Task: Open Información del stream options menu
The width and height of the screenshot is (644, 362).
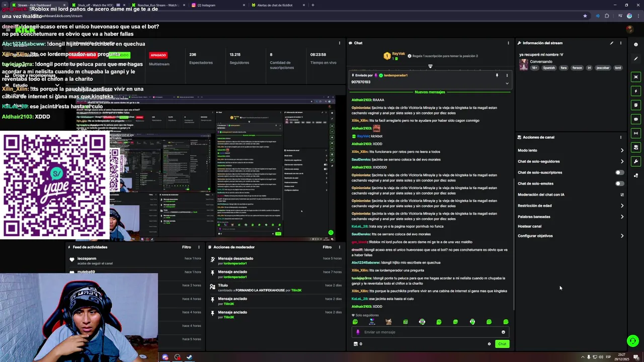Action: [620, 43]
